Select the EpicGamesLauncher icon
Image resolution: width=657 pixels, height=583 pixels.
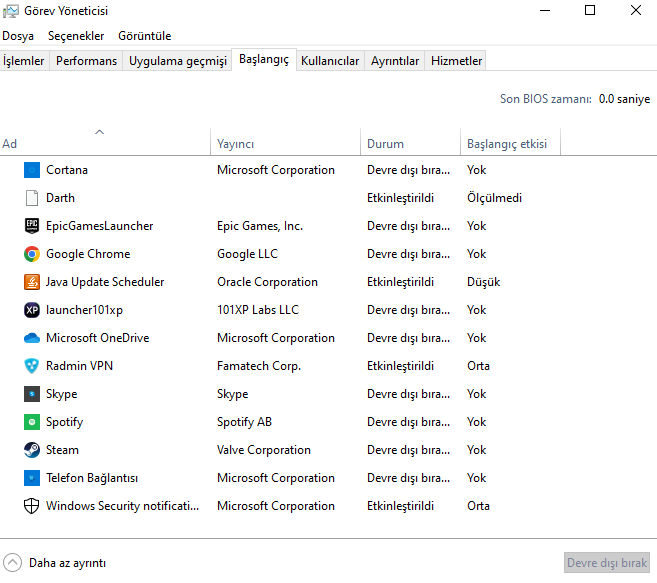click(x=32, y=226)
